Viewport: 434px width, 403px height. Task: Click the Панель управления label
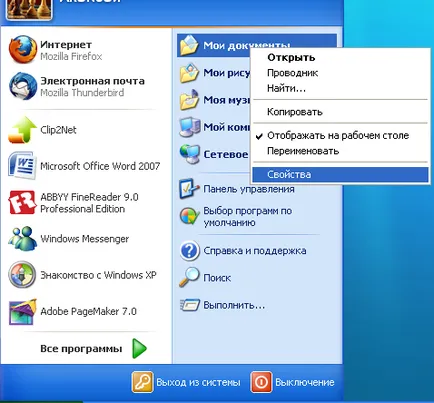(249, 189)
